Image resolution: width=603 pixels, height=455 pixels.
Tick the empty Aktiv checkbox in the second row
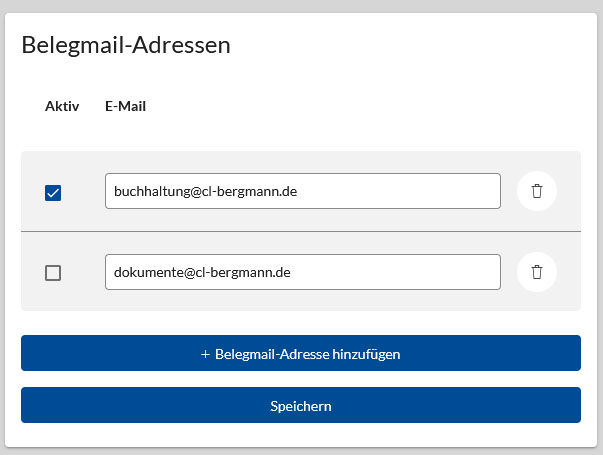[x=53, y=273]
